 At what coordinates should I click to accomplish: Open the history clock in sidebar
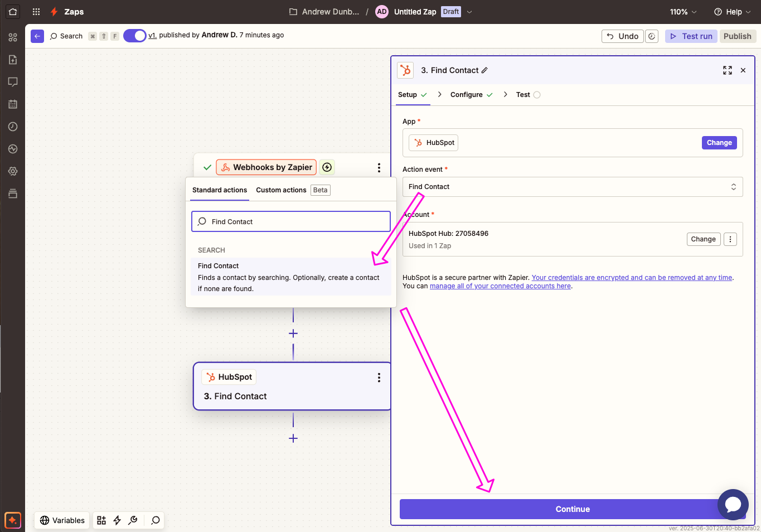[x=13, y=127]
